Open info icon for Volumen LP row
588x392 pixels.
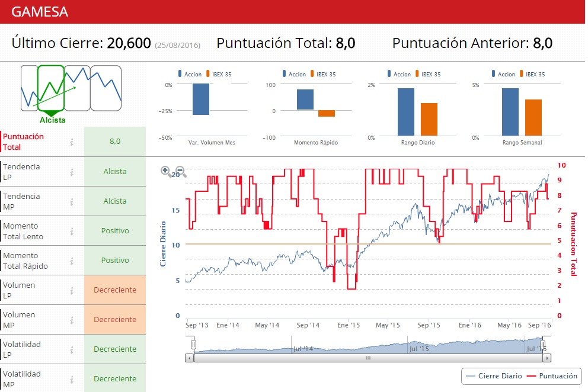pyautogui.click(x=72, y=290)
